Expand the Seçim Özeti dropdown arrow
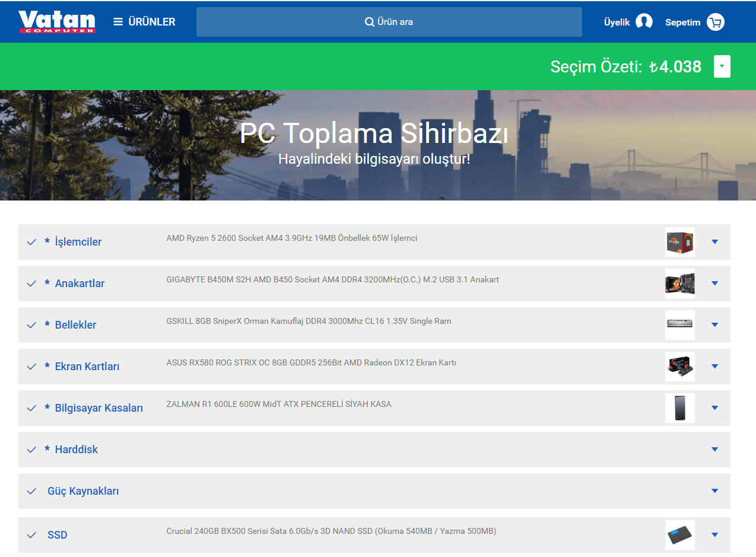The height and width of the screenshot is (557, 756). (x=722, y=66)
